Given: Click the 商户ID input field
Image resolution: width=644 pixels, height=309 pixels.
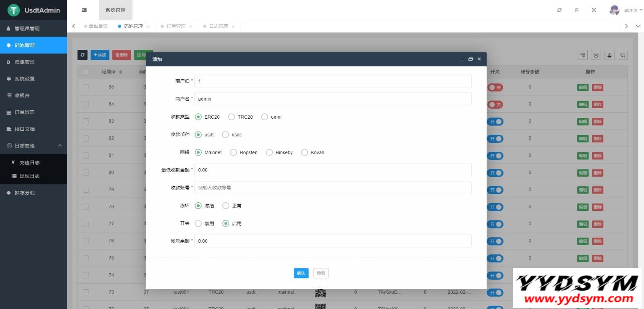Looking at the screenshot, I should pos(333,81).
